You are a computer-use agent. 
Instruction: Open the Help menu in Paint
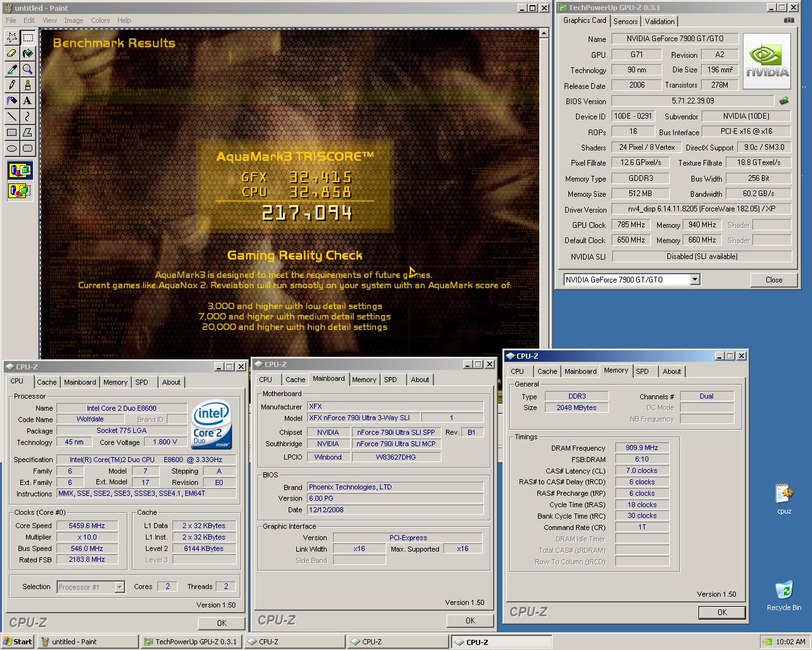[x=124, y=20]
